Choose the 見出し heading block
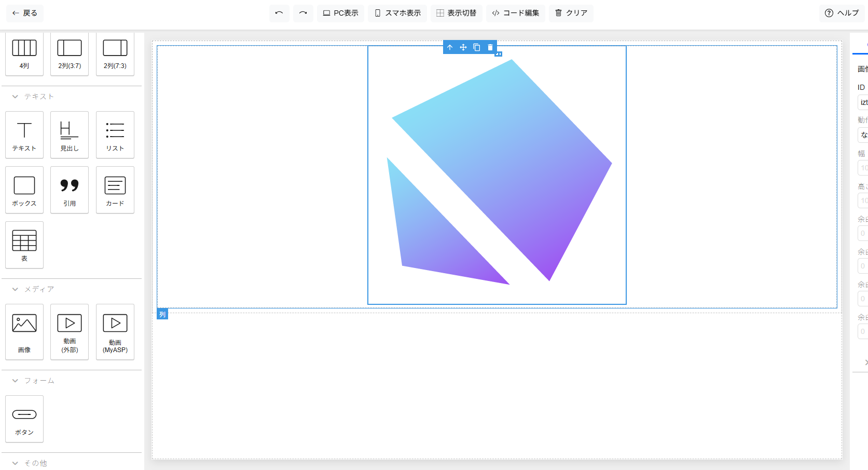Viewport: 868px width, 470px height. pyautogui.click(x=70, y=135)
